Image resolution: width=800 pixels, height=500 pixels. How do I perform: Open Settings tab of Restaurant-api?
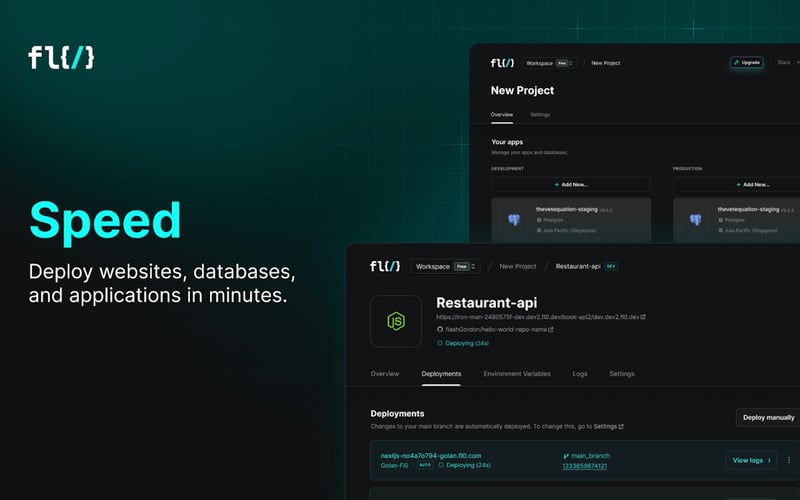pos(621,374)
